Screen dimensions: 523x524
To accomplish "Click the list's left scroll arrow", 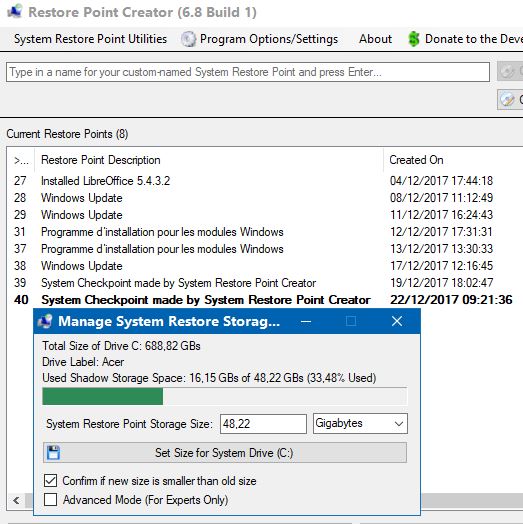I will click(16, 500).
